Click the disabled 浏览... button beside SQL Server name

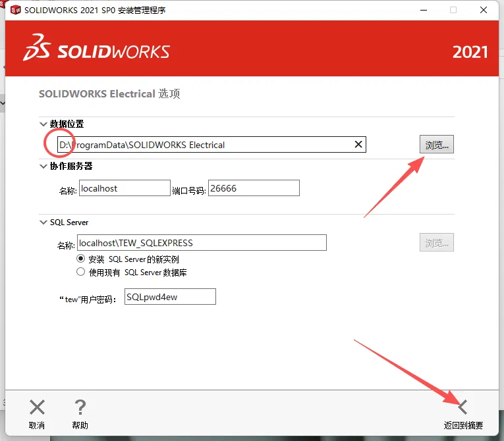437,242
